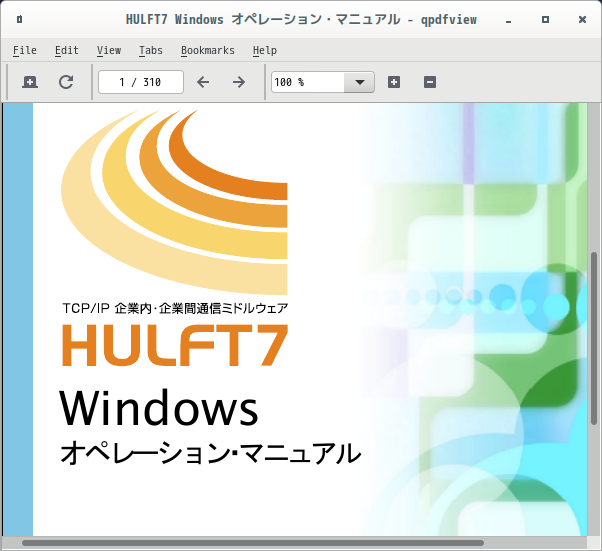
Task: Open the zoom level dropdown arrow
Action: click(359, 82)
